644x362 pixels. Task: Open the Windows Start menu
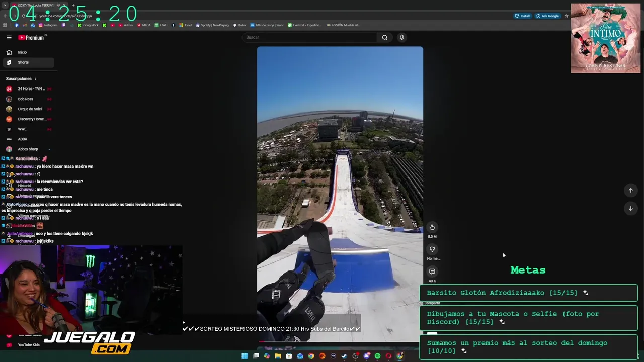[245, 356]
